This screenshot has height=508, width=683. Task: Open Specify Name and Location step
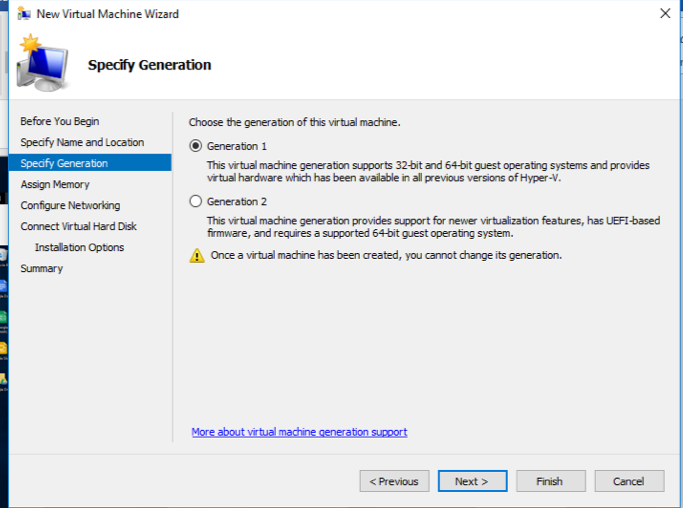tap(82, 142)
